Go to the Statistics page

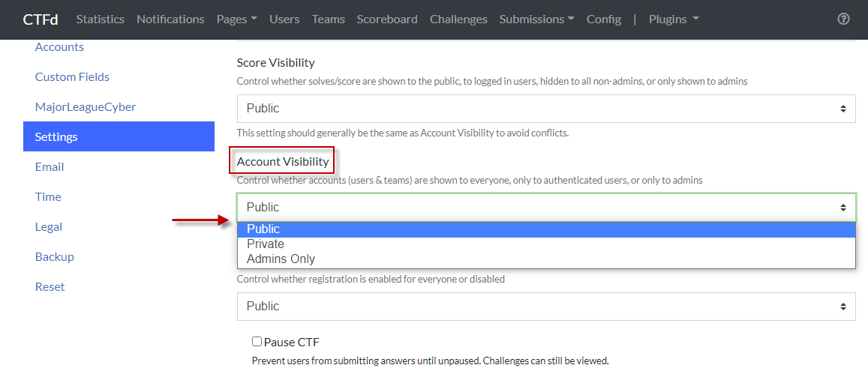100,19
